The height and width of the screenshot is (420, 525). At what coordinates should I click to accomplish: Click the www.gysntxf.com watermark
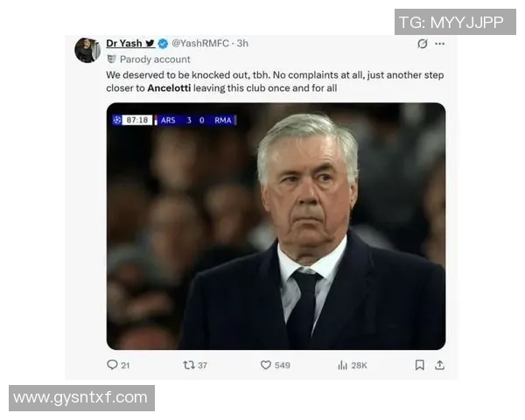[x=81, y=397]
